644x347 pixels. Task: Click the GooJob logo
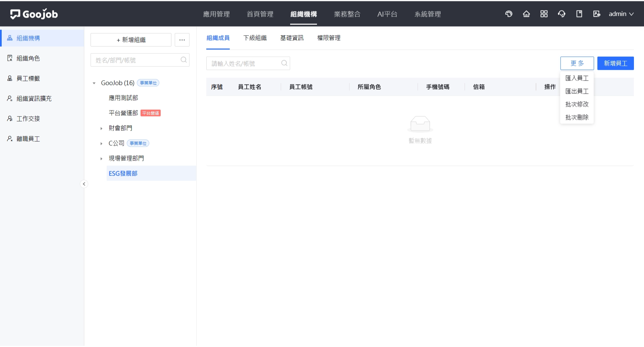(x=34, y=14)
